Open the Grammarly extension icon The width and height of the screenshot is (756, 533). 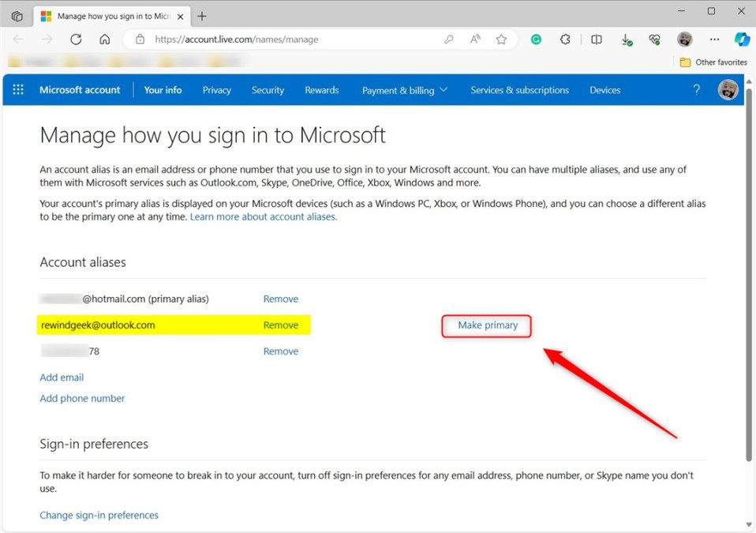(x=536, y=39)
